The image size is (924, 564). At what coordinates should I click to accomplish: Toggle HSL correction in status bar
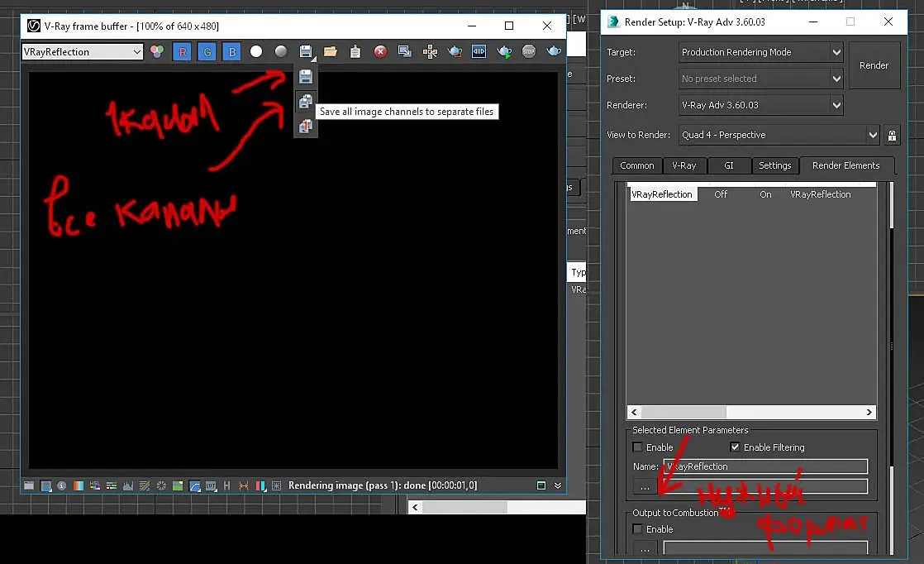94,485
